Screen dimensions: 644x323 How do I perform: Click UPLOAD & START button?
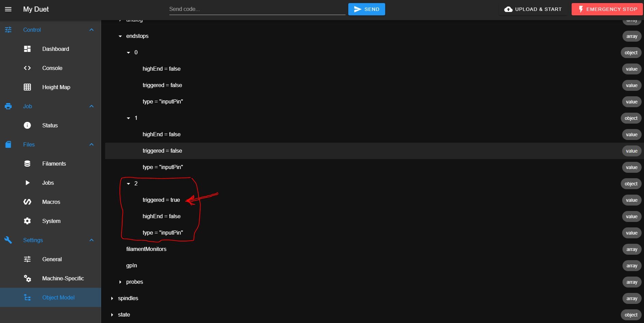click(x=533, y=9)
